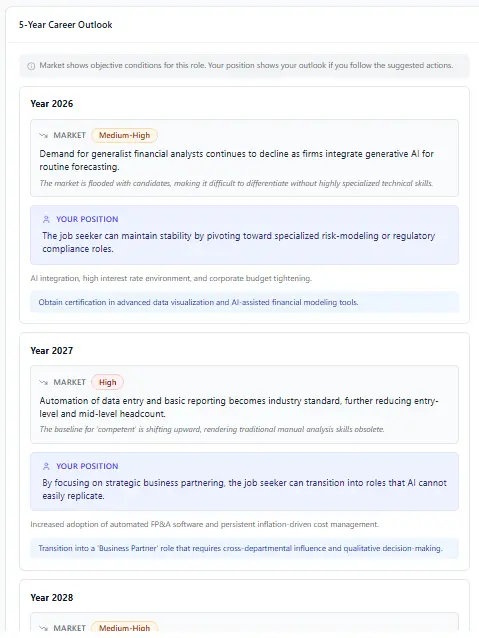Click the Year 2026 heading

tap(52, 104)
